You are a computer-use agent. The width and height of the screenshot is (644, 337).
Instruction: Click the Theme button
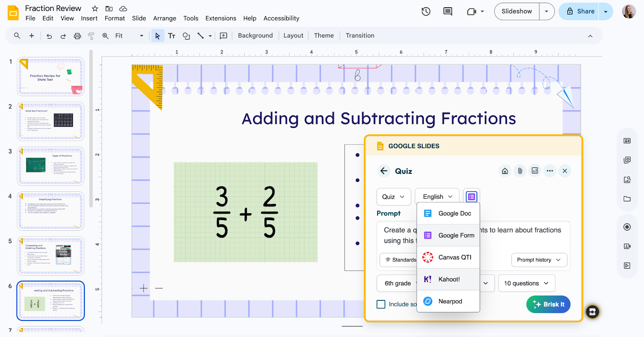pos(324,36)
